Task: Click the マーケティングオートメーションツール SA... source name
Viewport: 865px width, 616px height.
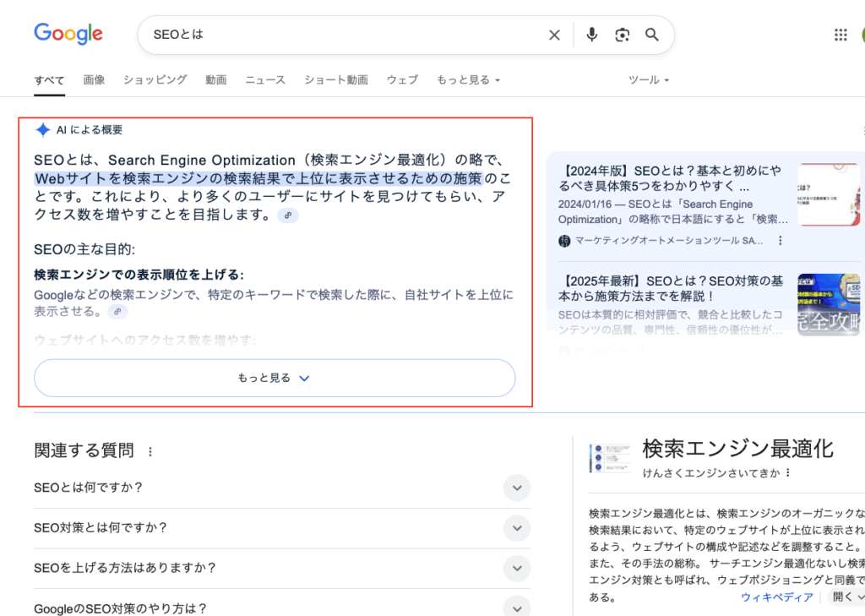Action: coord(669,241)
